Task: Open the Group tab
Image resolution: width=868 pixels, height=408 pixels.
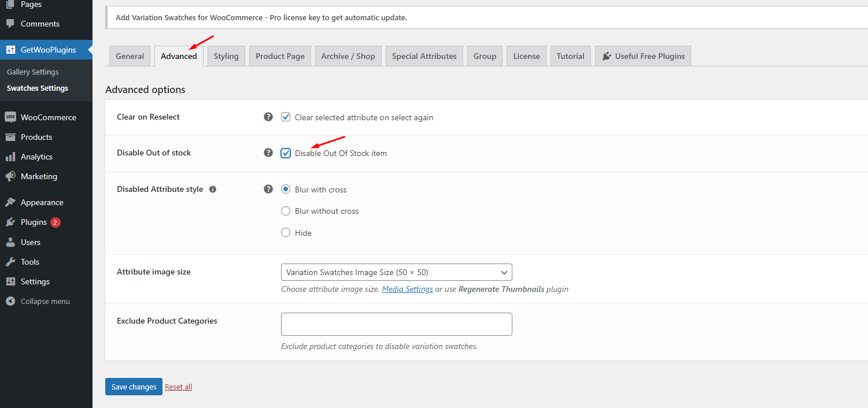Action: click(485, 56)
